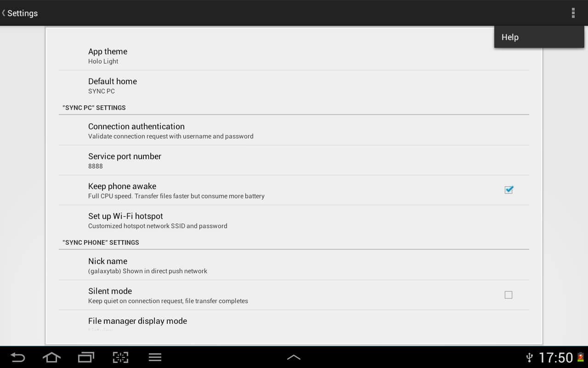Select Help from the overflow menu

coord(539,37)
